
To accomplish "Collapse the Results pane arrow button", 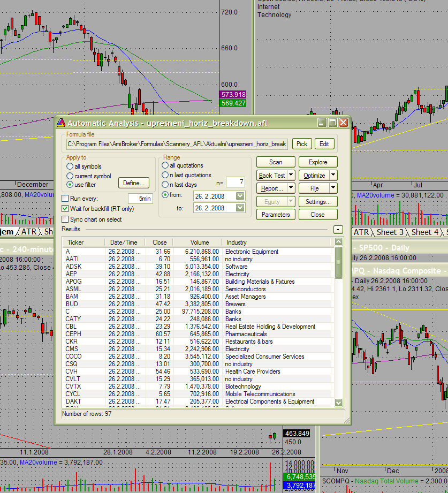I will (x=338, y=230).
